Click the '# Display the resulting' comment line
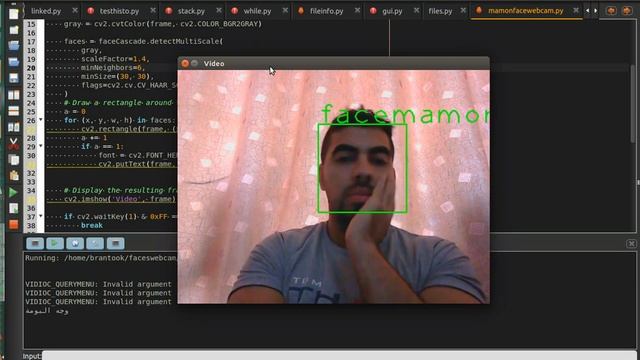Screen dimensions: 640x360 click(120, 190)
